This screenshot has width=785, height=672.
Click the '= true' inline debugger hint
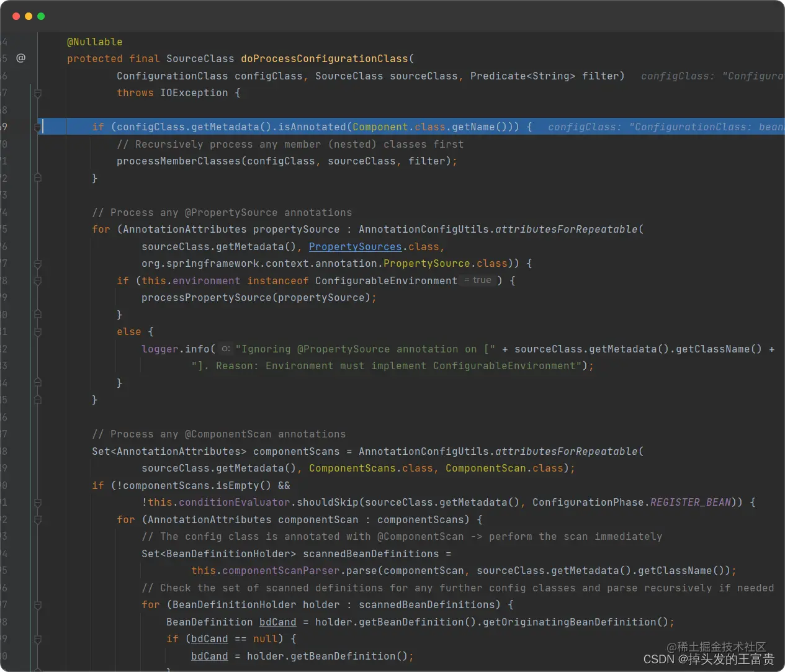point(478,280)
